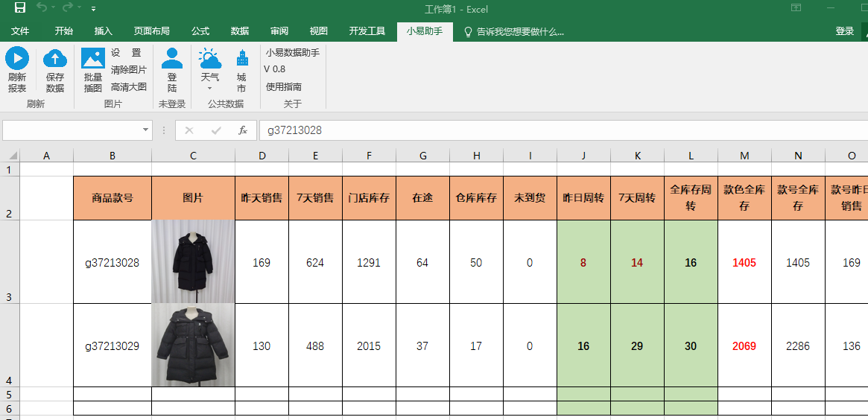Open the Customize Quick Access Toolbar dropdown

coord(93,9)
